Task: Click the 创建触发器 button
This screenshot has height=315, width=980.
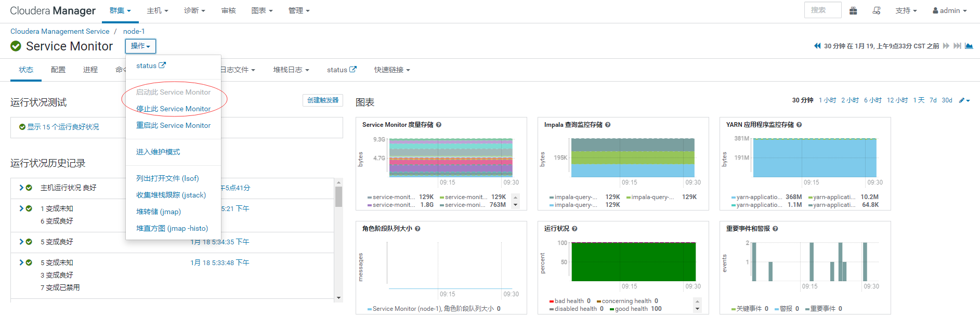Action: coord(323,100)
